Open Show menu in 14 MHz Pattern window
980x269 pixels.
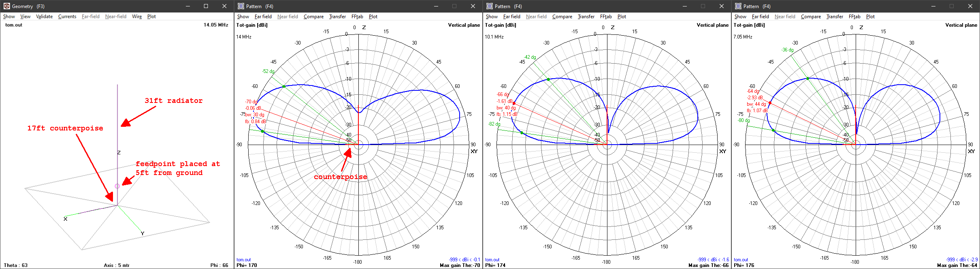[x=243, y=17]
